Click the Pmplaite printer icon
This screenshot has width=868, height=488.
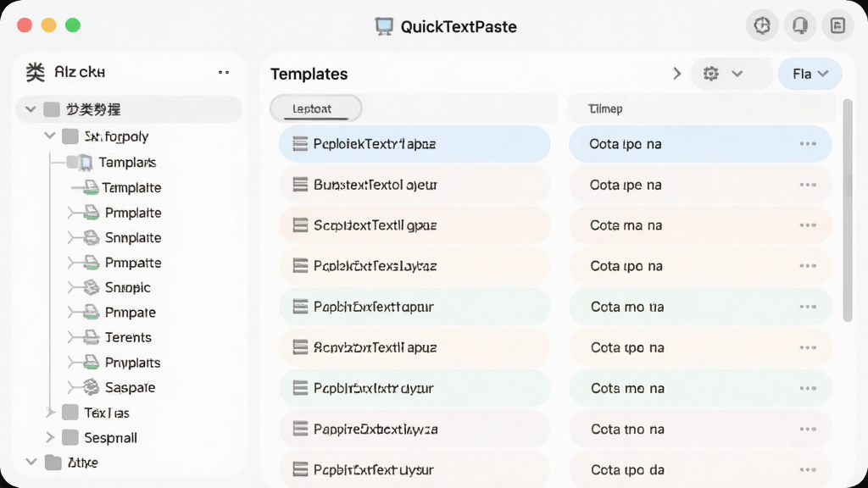coord(92,213)
